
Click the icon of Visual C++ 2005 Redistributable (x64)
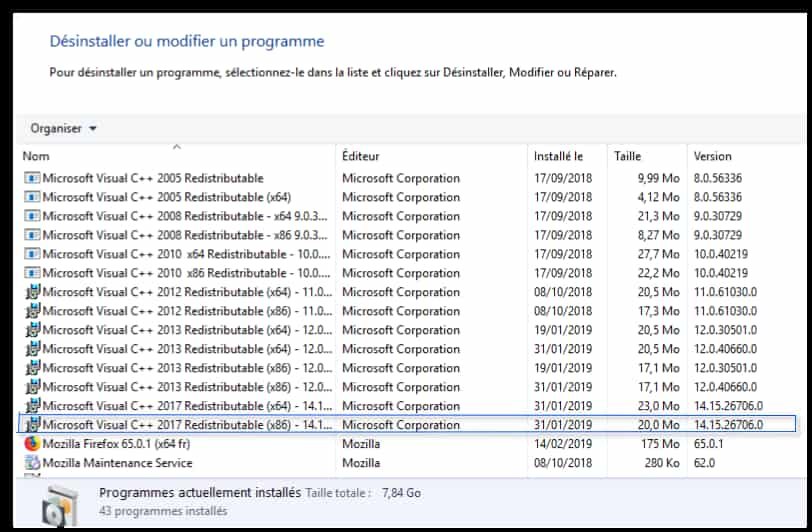(x=32, y=197)
